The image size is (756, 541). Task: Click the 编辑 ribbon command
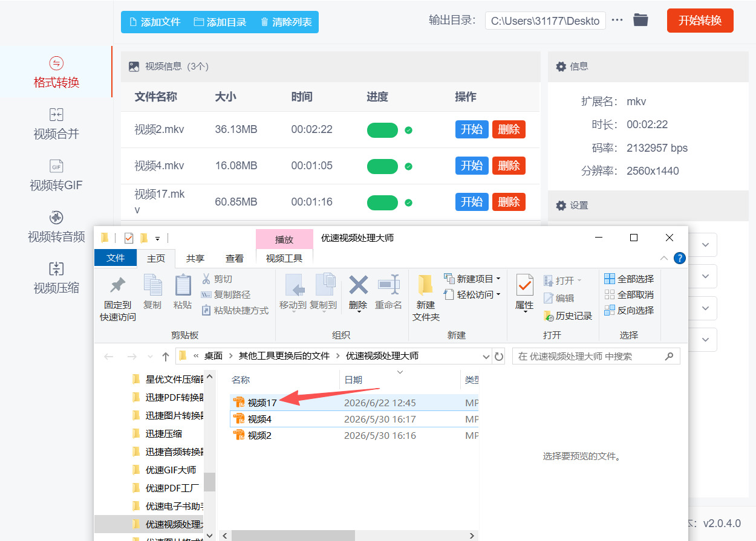point(559,298)
